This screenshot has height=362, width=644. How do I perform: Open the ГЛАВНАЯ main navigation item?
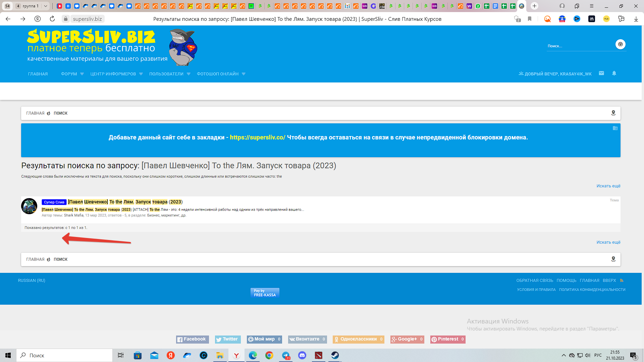(38, 74)
